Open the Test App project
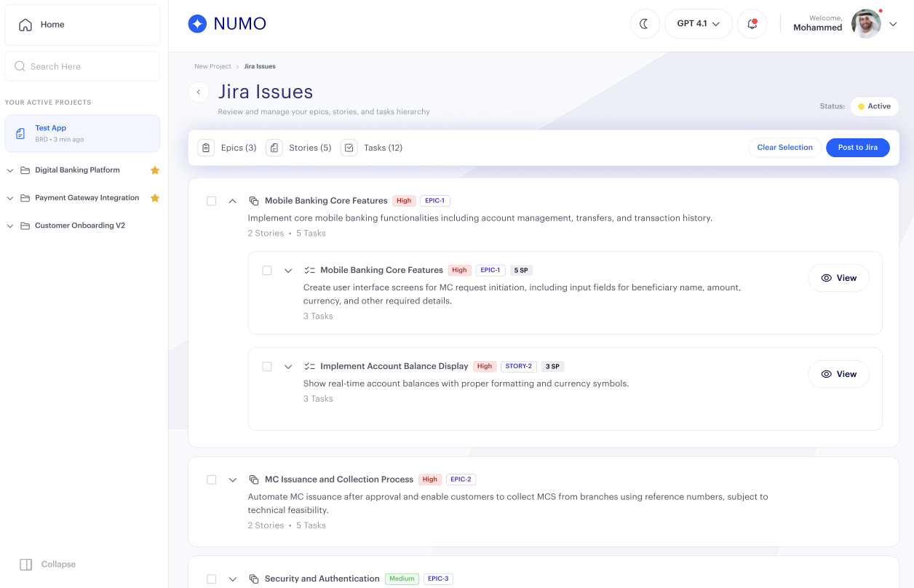Image resolution: width=914 pixels, height=588 pixels. click(x=83, y=133)
